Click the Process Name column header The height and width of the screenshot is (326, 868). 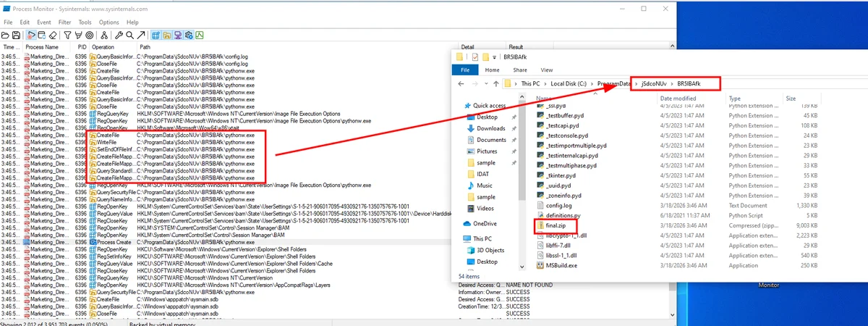point(42,47)
